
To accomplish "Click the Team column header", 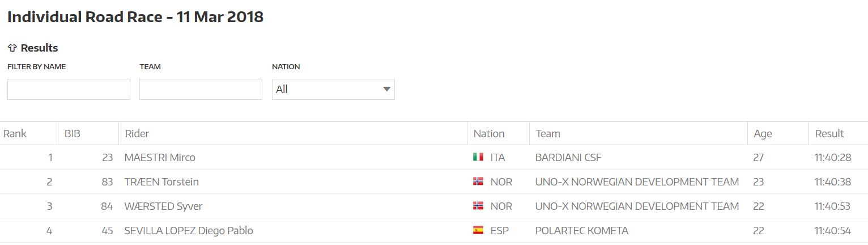I will (x=548, y=134).
